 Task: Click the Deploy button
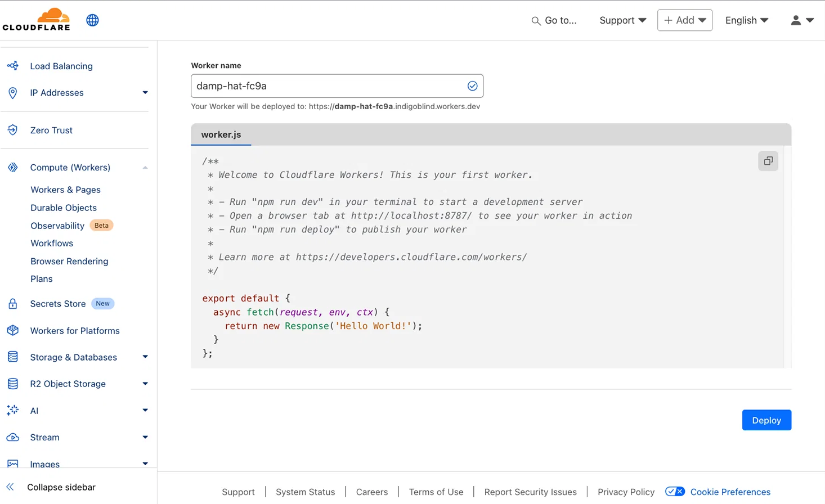tap(766, 420)
